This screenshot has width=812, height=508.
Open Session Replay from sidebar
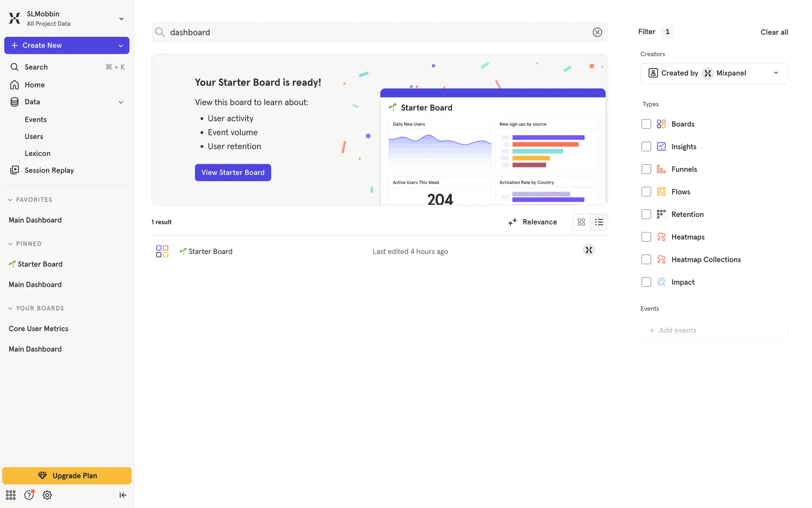pos(49,170)
